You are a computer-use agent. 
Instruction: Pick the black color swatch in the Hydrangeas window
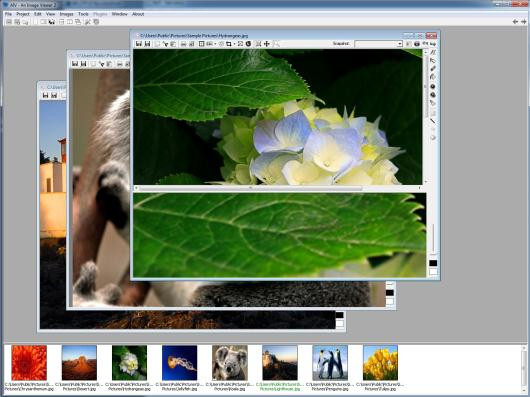(x=433, y=263)
